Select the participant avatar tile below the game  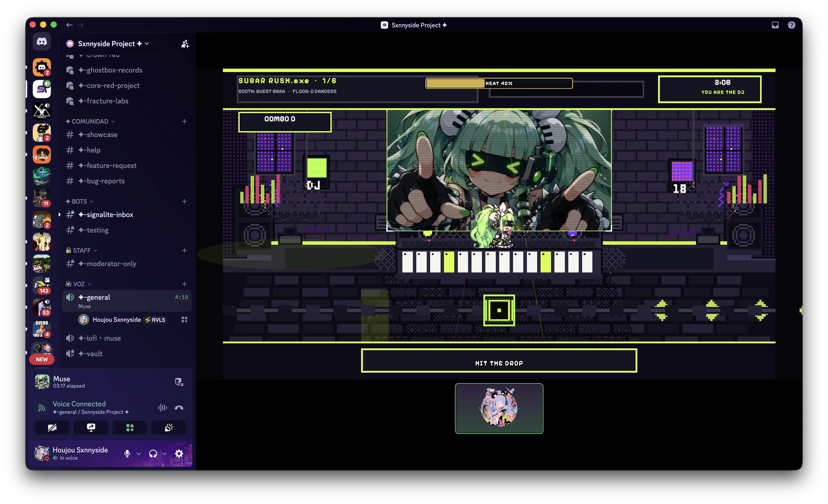[499, 409]
